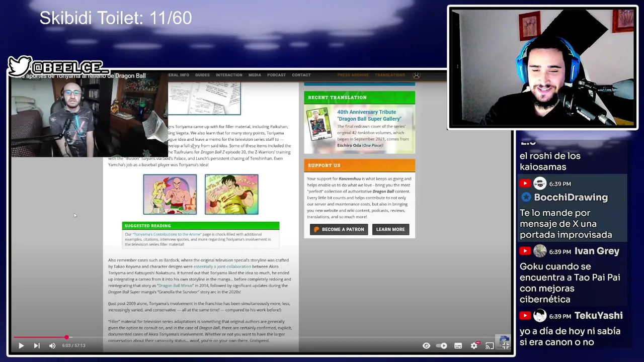The width and height of the screenshot is (644, 362).
Task: Click the verified badge next to BocchiDrawing
Action: pyautogui.click(x=526, y=197)
